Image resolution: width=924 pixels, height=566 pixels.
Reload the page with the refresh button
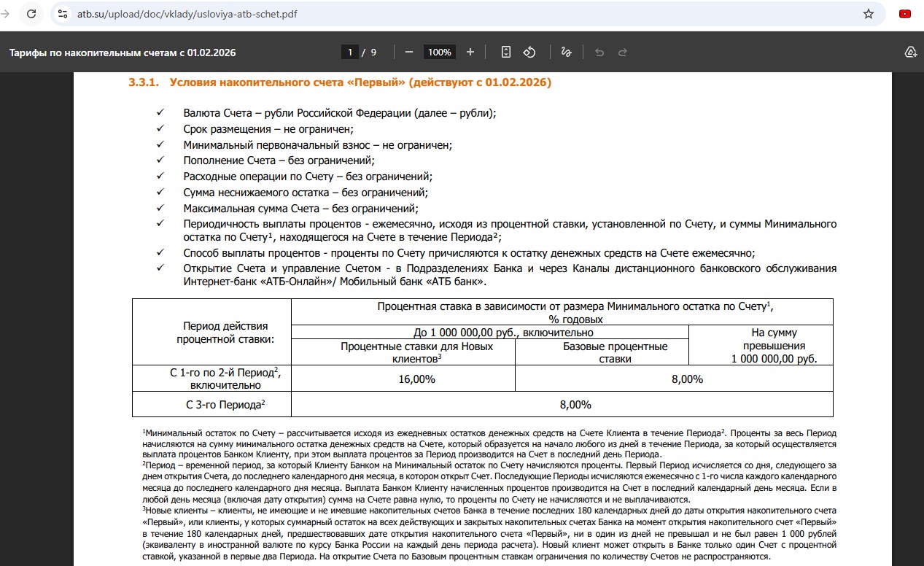click(x=31, y=14)
